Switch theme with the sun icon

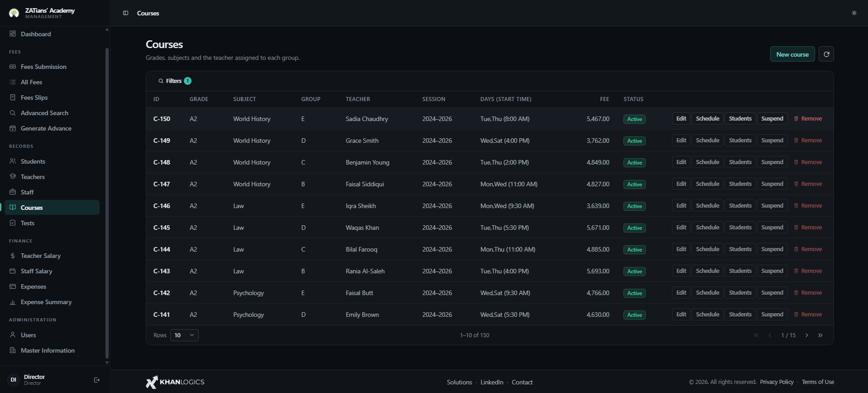point(854,13)
